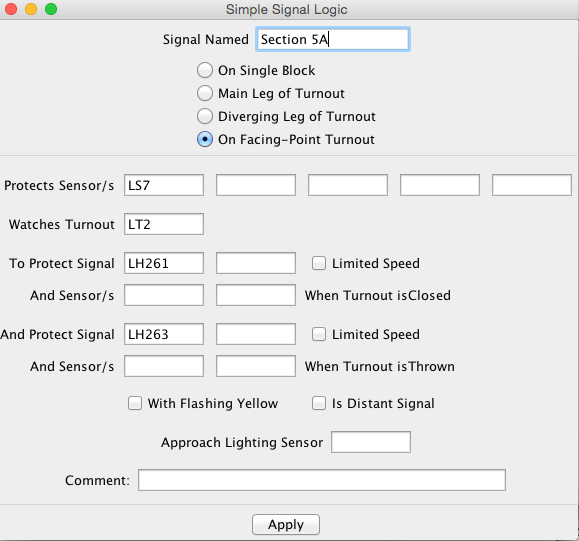Toggle With Flashing Yellow checkbox

pyautogui.click(x=135, y=403)
